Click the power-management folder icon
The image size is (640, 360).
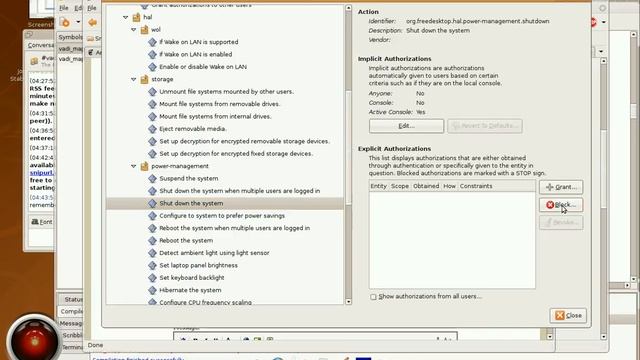pyautogui.click(x=144, y=166)
